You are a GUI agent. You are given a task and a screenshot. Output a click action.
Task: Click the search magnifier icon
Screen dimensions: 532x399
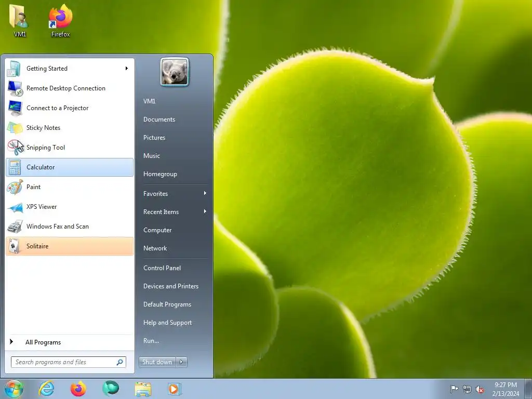pyautogui.click(x=120, y=362)
